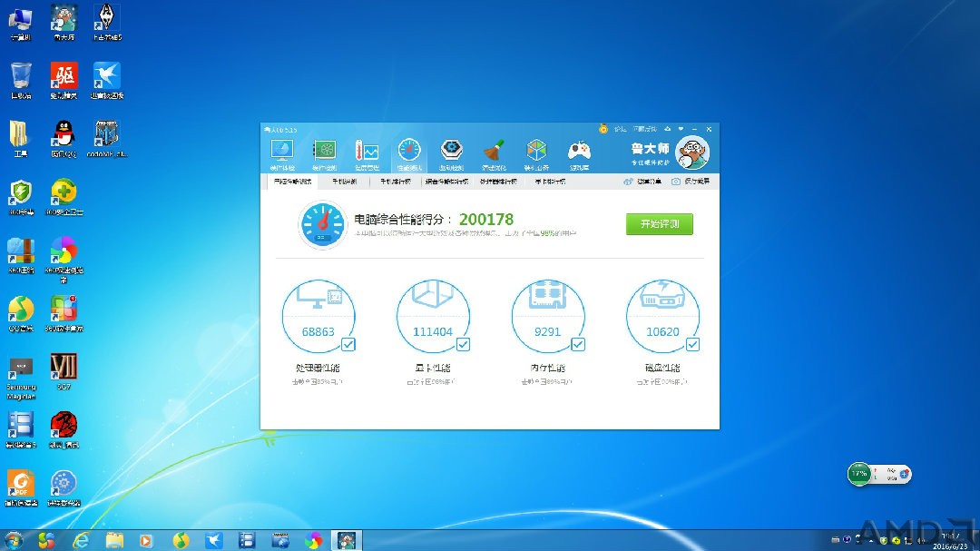
Task: Click the taskbar clock showing 2016/6/23
Action: (951, 541)
